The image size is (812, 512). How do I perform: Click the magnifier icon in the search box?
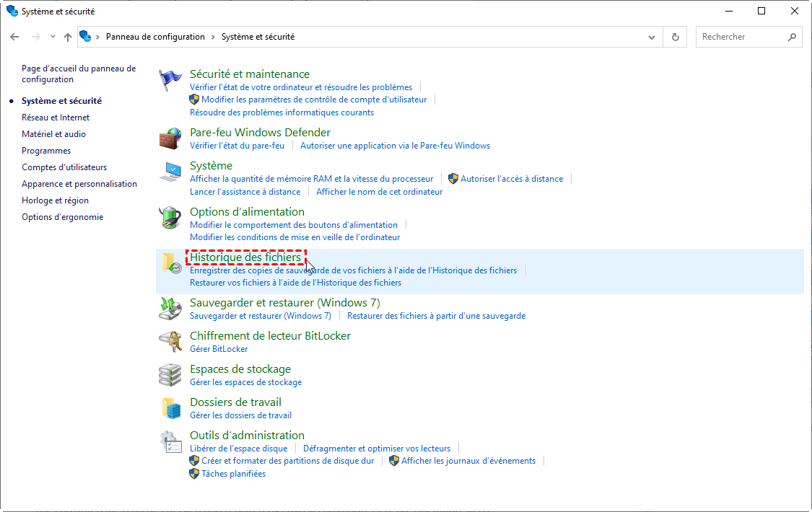(792, 37)
